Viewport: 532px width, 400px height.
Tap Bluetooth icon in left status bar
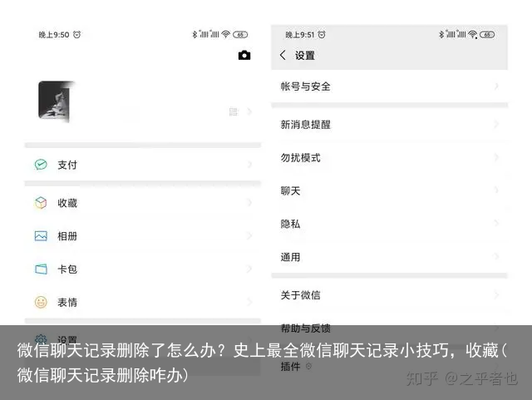pyautogui.click(x=195, y=34)
